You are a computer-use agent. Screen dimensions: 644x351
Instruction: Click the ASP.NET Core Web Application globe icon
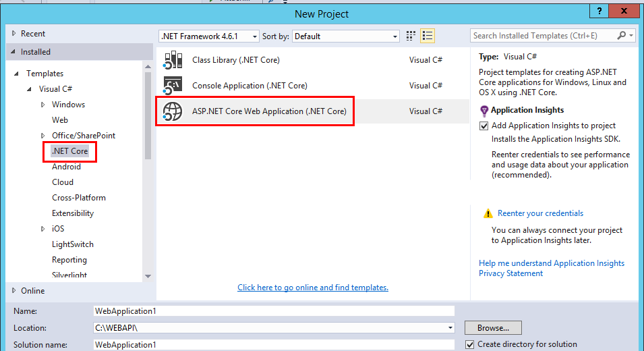pyautogui.click(x=173, y=111)
